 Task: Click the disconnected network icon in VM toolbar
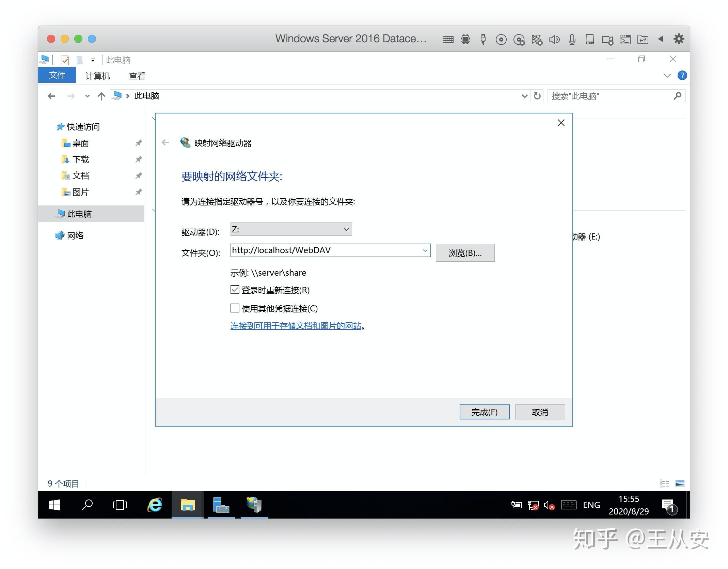coord(537,39)
